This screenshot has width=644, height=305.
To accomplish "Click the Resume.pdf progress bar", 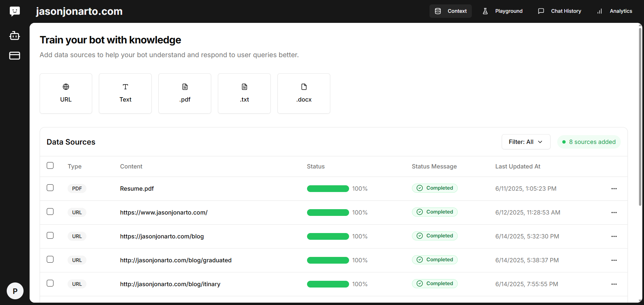I will [x=328, y=189].
